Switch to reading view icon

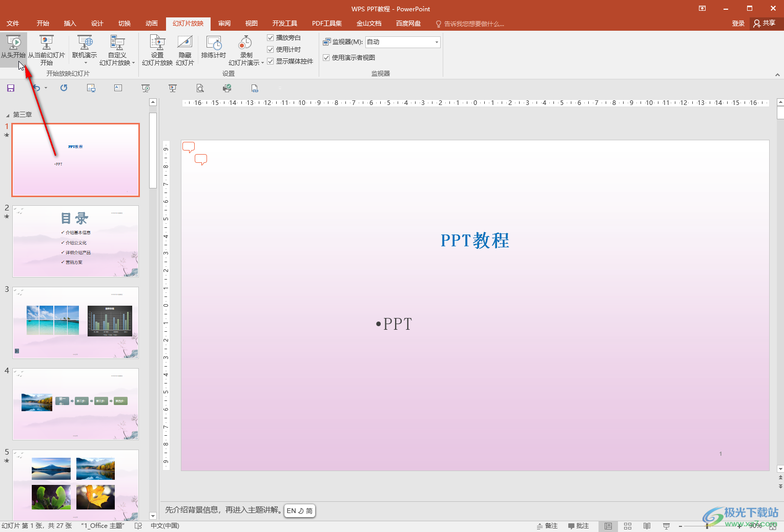click(x=647, y=526)
